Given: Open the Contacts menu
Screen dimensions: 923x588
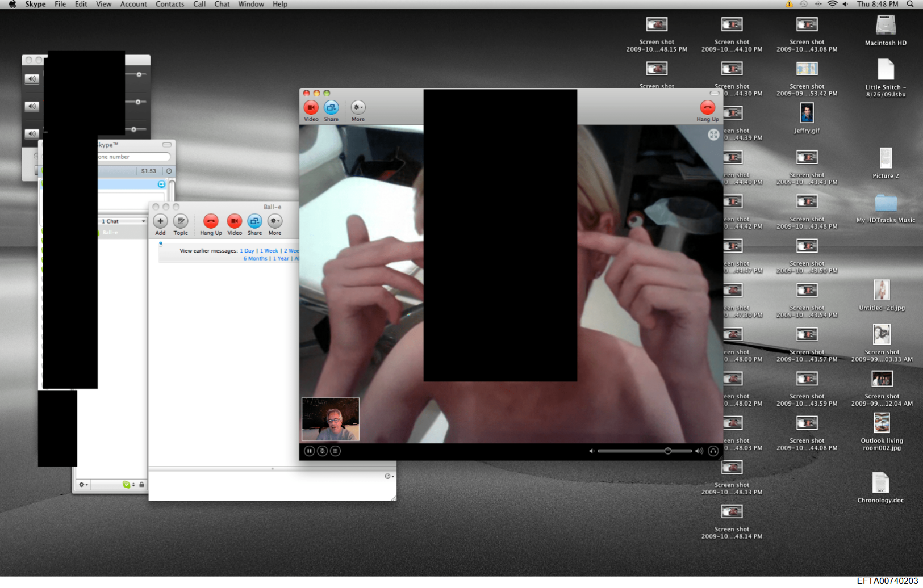Looking at the screenshot, I should pyautogui.click(x=169, y=4).
